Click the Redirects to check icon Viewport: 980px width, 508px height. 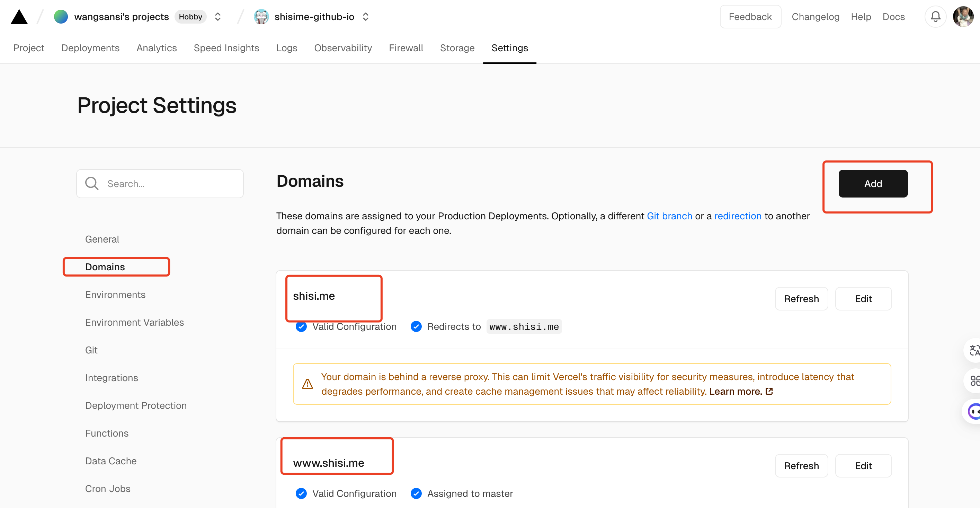point(416,326)
